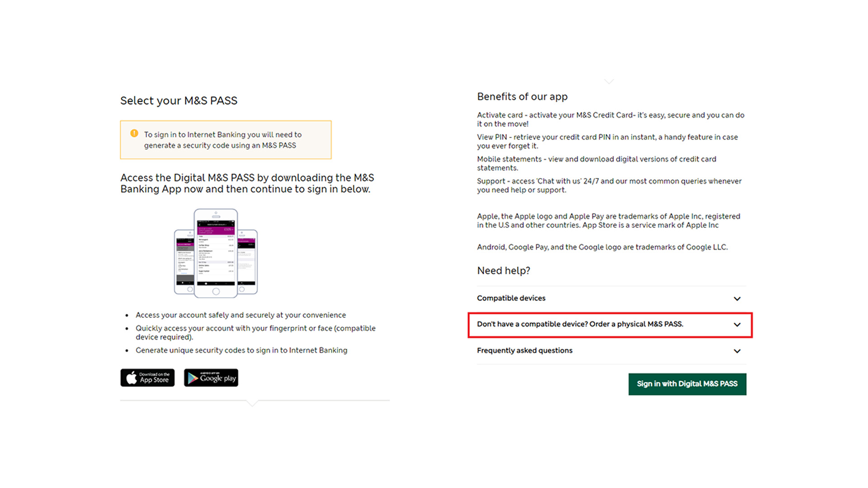Expand the Frequently asked questions section
868x488 pixels.
tap(524, 351)
